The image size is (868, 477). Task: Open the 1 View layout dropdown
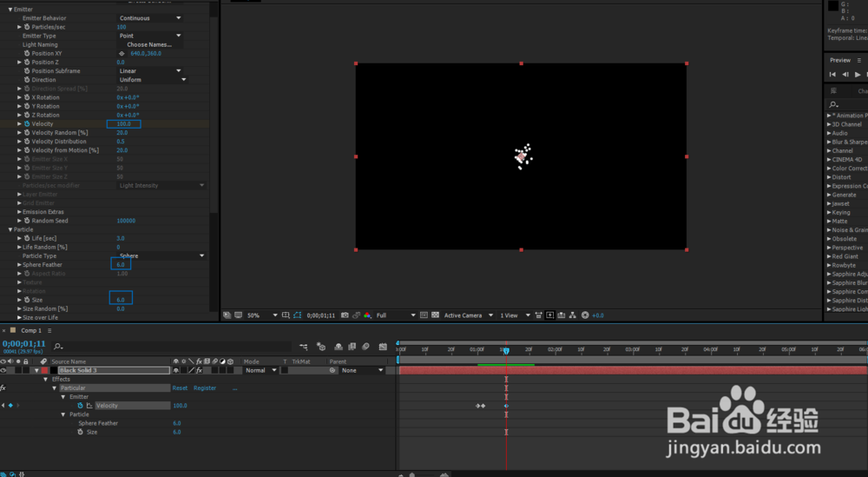pyautogui.click(x=515, y=315)
